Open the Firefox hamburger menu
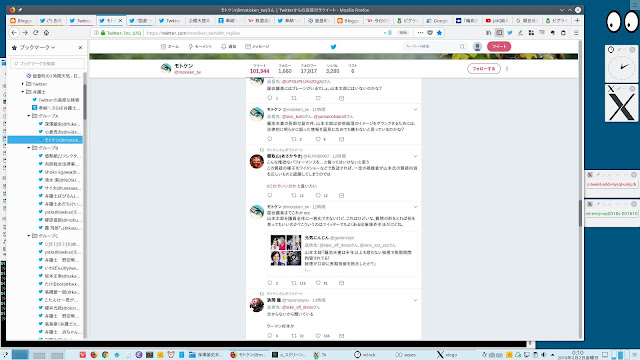The image size is (640, 360). (x=576, y=33)
